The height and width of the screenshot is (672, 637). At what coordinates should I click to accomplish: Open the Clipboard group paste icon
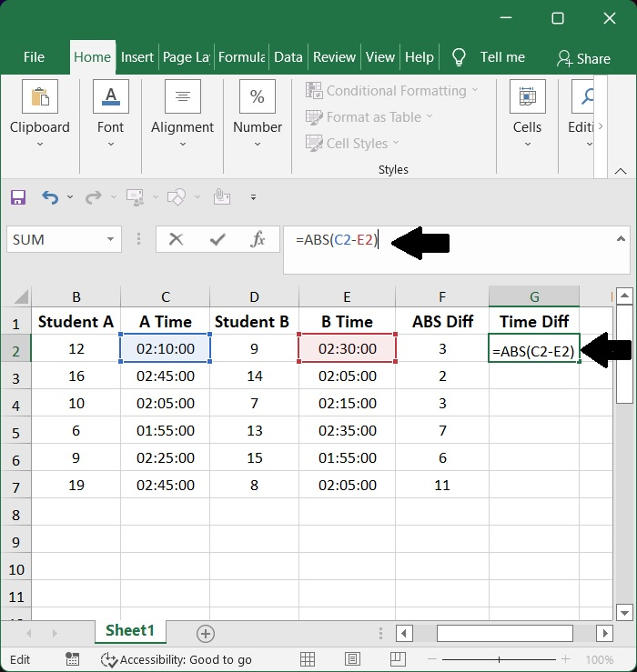tap(40, 96)
